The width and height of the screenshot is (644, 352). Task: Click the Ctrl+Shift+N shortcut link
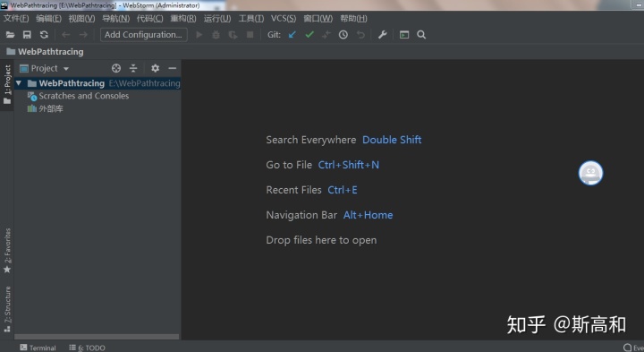tap(349, 165)
